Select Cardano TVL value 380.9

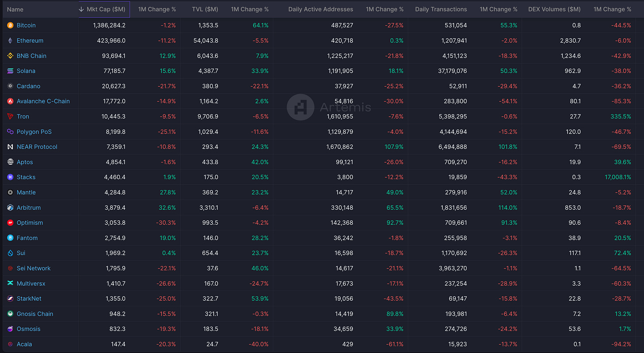[210, 86]
